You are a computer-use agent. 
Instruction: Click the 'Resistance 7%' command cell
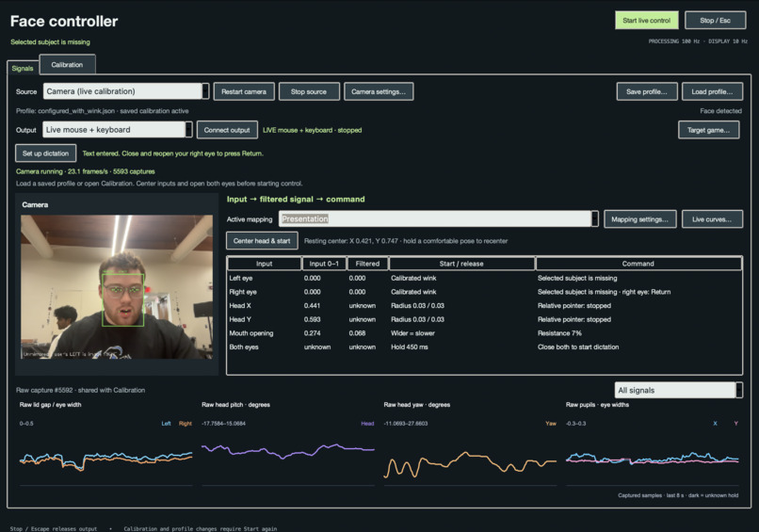coord(559,333)
